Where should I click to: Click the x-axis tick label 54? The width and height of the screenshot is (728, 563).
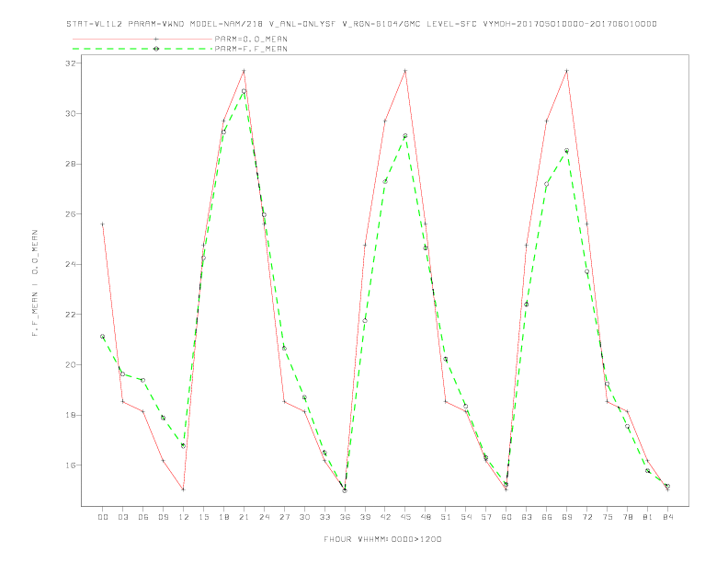(x=466, y=517)
